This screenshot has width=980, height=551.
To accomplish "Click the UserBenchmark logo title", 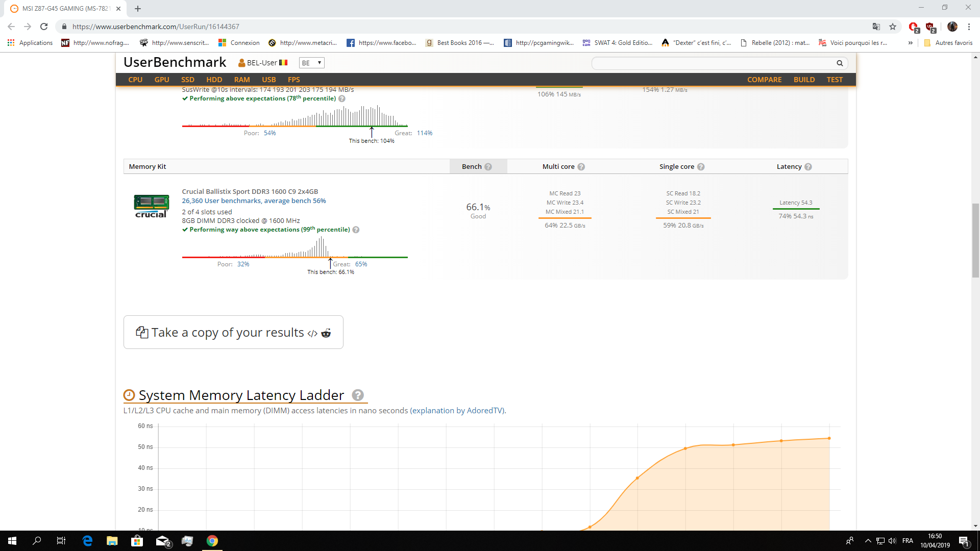I will point(175,62).
